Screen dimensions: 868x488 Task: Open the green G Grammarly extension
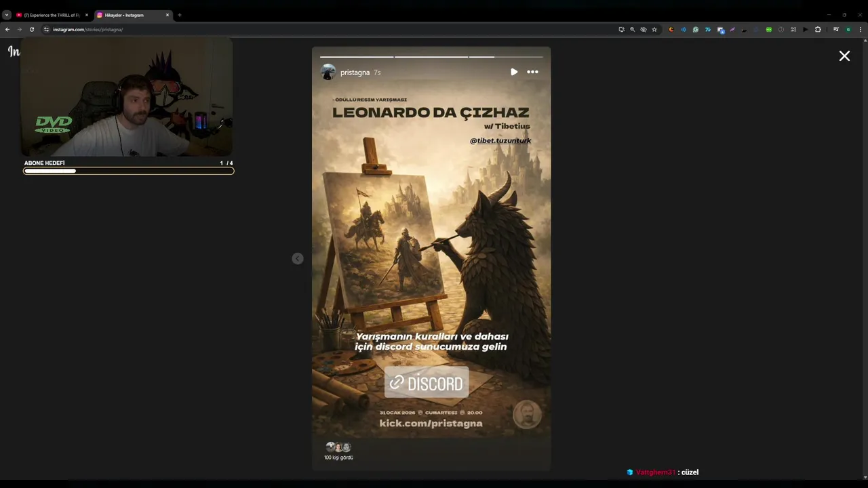[x=696, y=30]
